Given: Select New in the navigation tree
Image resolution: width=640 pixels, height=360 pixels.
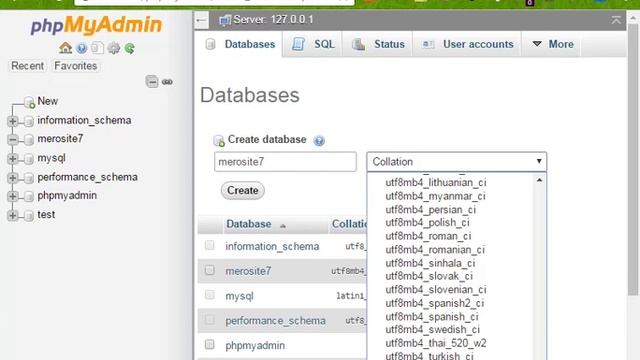Looking at the screenshot, I should [x=47, y=101].
